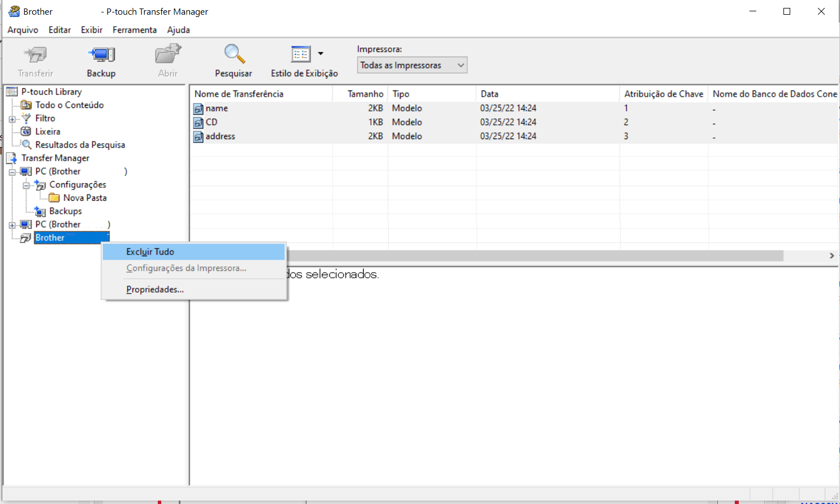The height and width of the screenshot is (504, 840).
Task: Sort by Nome de Transferência column header
Action: (261, 94)
